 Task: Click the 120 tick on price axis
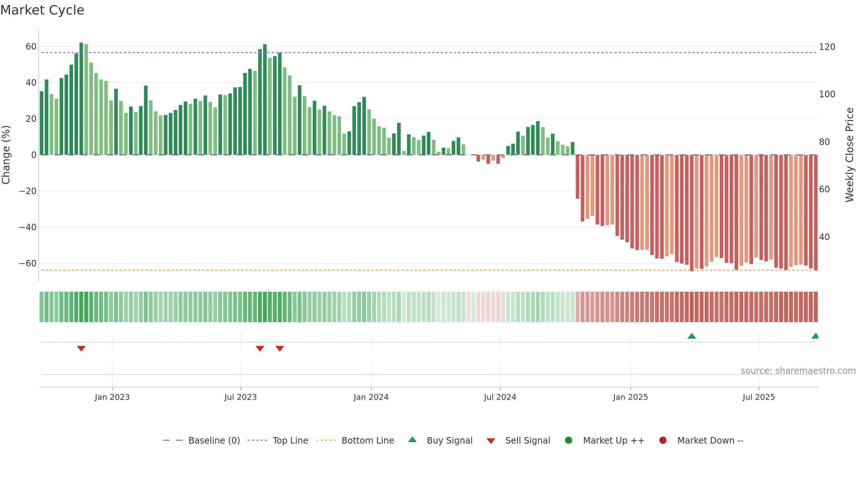pyautogui.click(x=827, y=47)
